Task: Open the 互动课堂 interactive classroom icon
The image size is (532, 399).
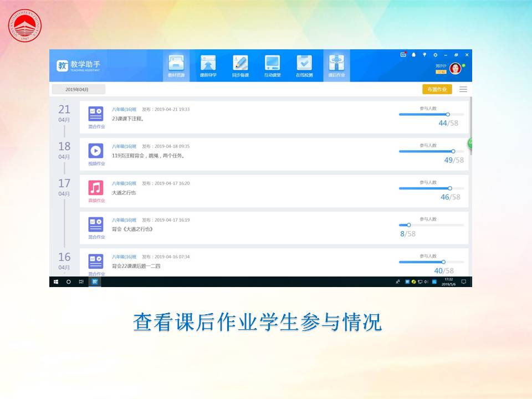Action: tap(272, 66)
